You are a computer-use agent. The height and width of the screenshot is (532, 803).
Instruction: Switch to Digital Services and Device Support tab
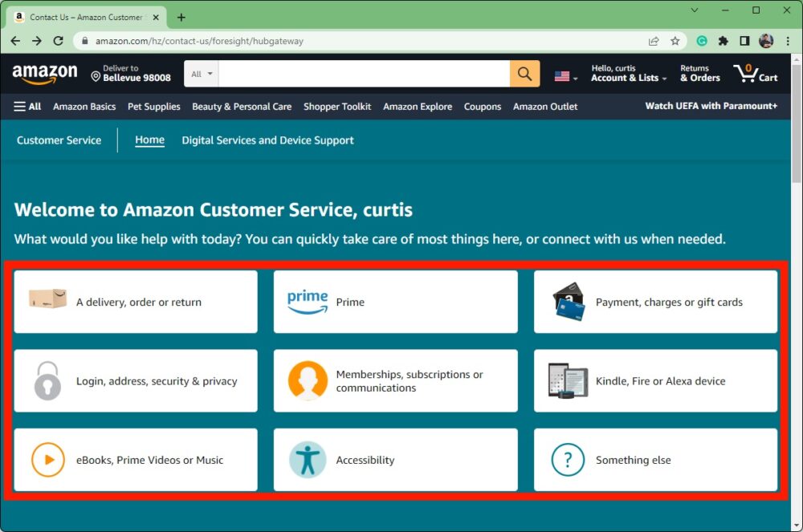pyautogui.click(x=267, y=140)
